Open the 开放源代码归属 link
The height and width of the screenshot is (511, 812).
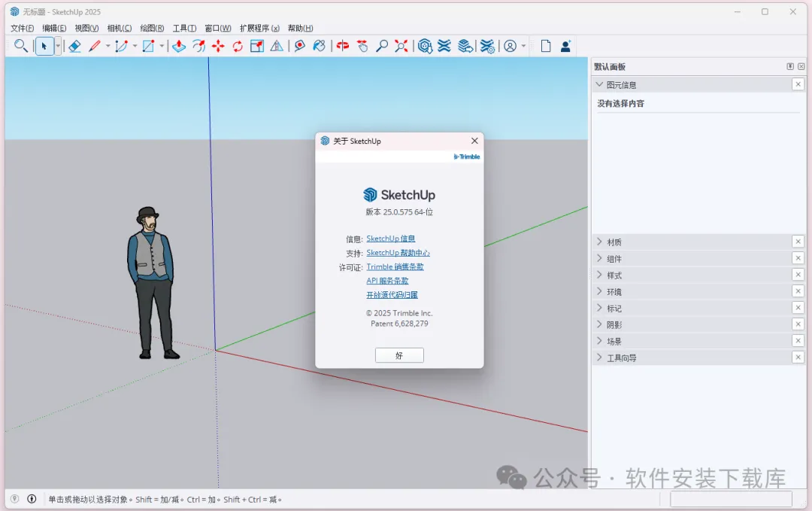pyautogui.click(x=392, y=295)
